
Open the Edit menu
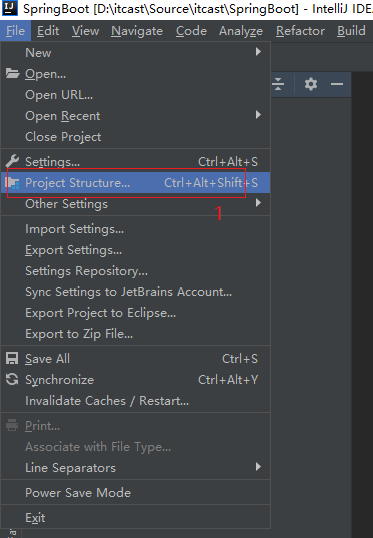click(x=48, y=31)
